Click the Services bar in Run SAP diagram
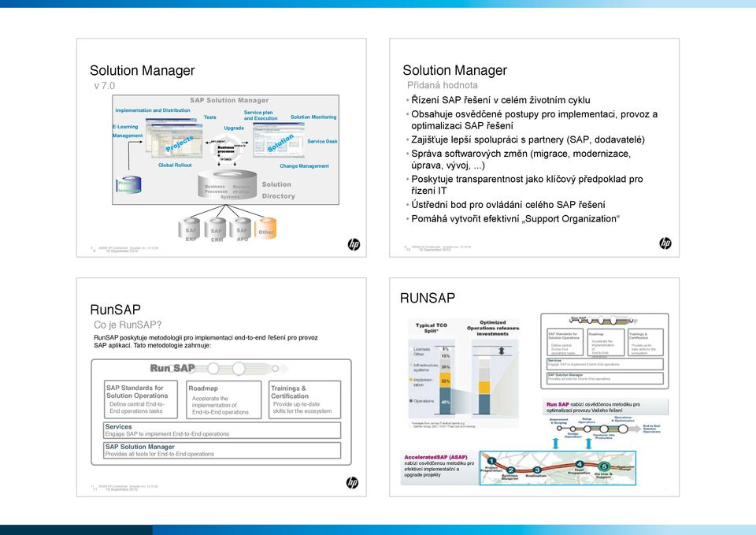The height and width of the screenshot is (535, 756). pyautogui.click(x=222, y=430)
